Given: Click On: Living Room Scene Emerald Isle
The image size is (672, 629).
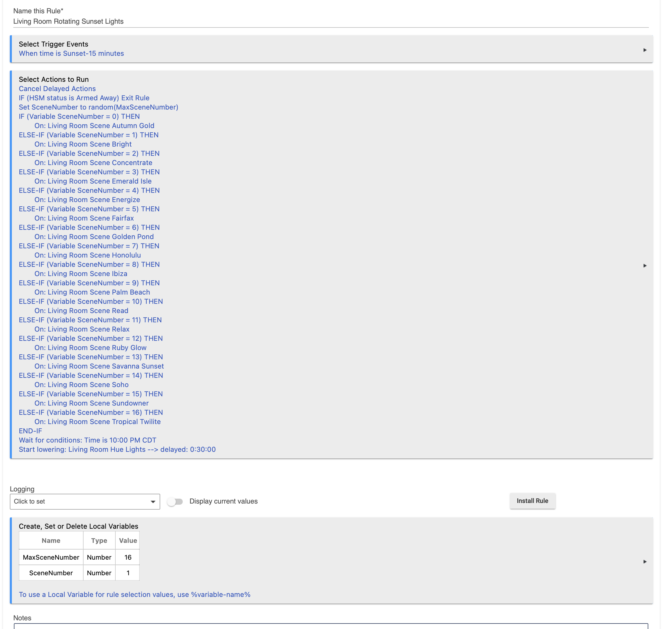Looking at the screenshot, I should [93, 181].
